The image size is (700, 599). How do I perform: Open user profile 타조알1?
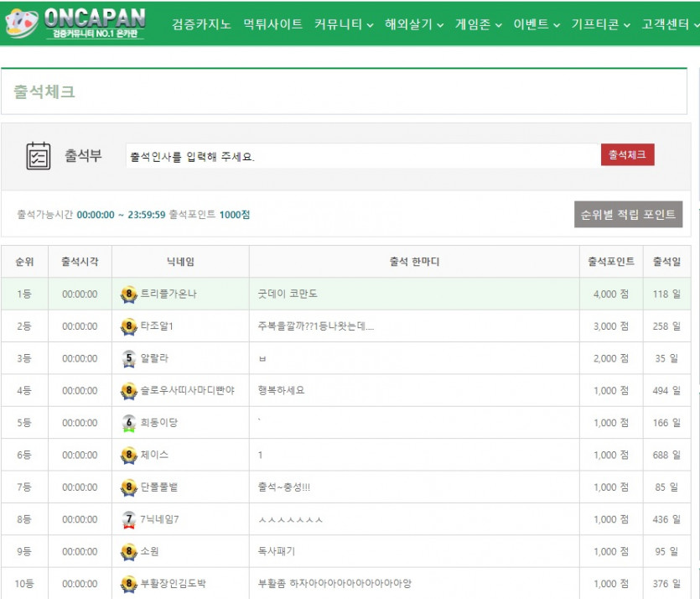coord(157,326)
